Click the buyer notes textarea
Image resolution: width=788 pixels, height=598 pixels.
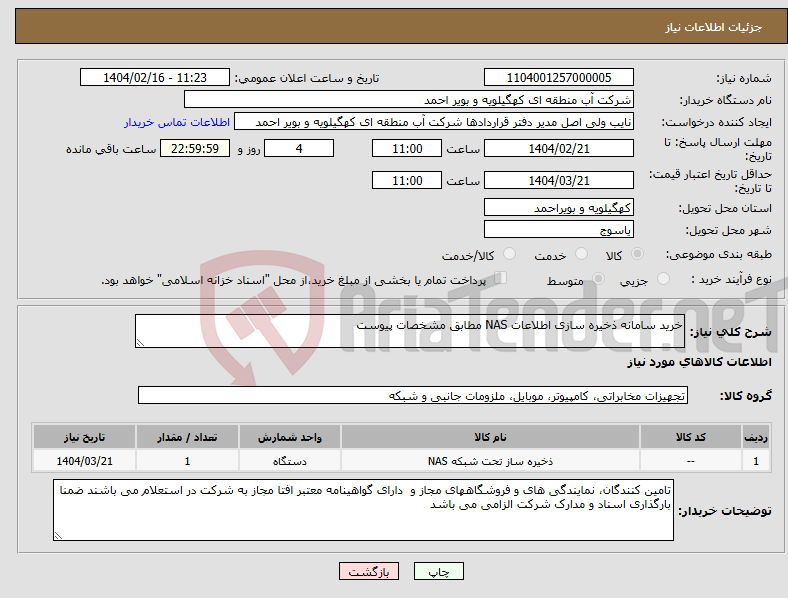[x=363, y=510]
